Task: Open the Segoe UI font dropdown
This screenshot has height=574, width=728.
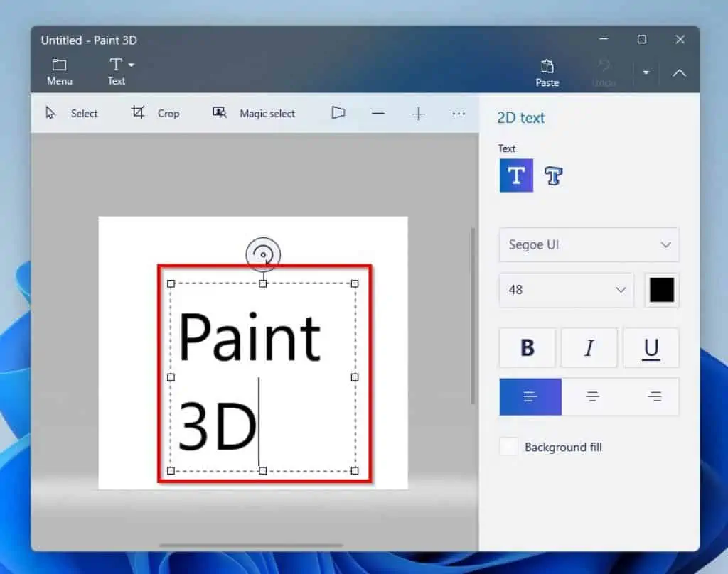Action: pyautogui.click(x=589, y=245)
